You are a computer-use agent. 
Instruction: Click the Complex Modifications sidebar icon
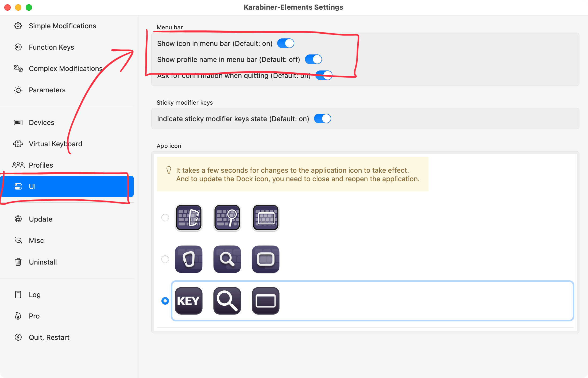click(x=18, y=69)
